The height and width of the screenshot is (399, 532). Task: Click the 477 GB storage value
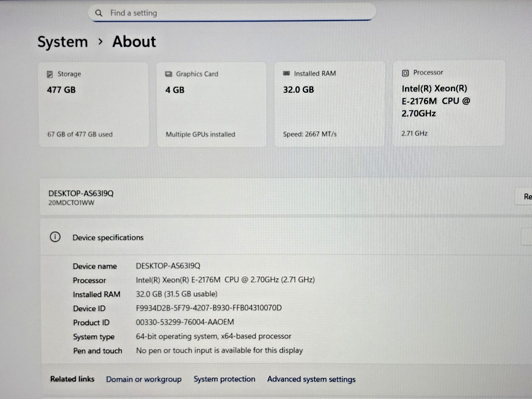pos(61,90)
